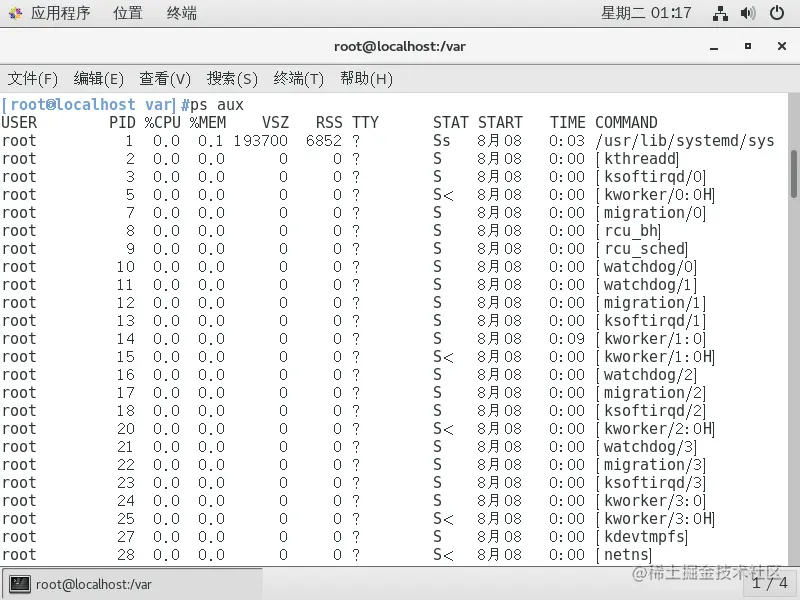Image resolution: width=800 pixels, height=600 pixels.
Task: Click 终端 app menu in the top panel
Action: point(181,13)
